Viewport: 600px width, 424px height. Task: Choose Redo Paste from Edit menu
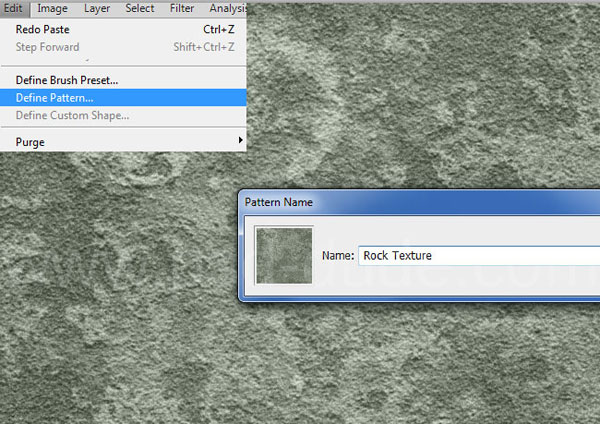click(x=123, y=29)
